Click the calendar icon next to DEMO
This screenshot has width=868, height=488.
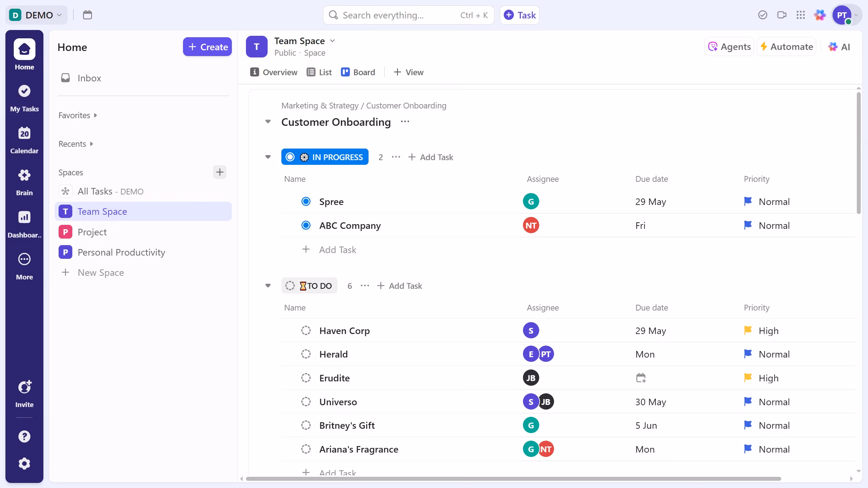tap(88, 15)
